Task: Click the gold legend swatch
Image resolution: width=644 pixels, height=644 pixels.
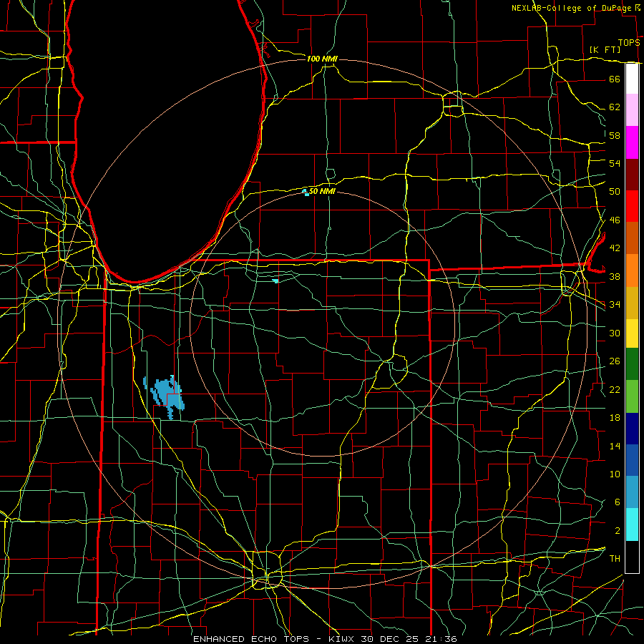Action: 632,303
